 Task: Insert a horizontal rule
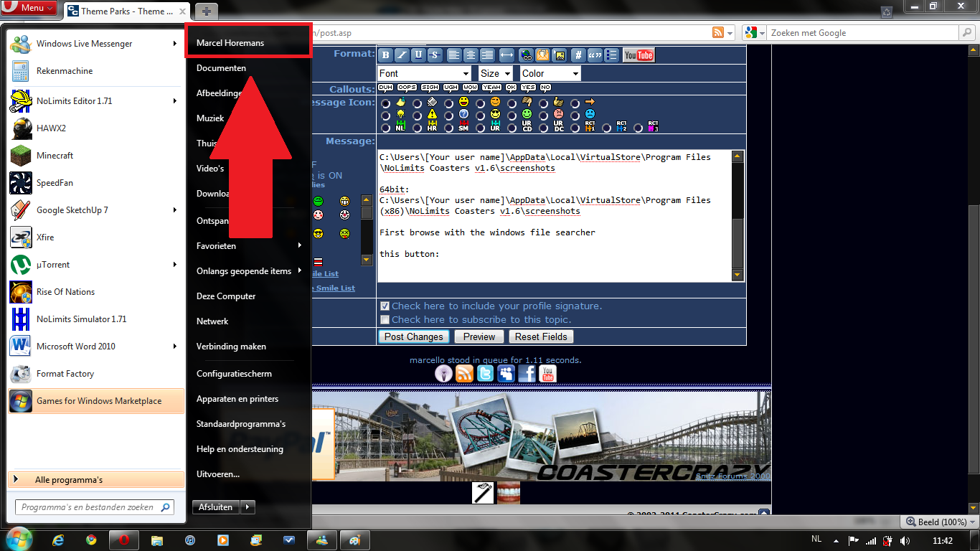point(507,55)
